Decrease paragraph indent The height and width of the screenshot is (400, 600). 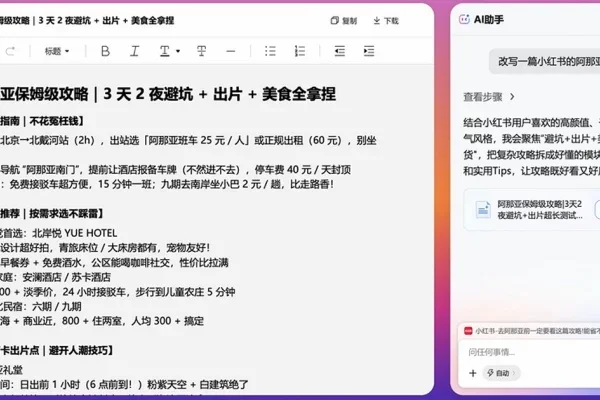pyautogui.click(x=339, y=51)
